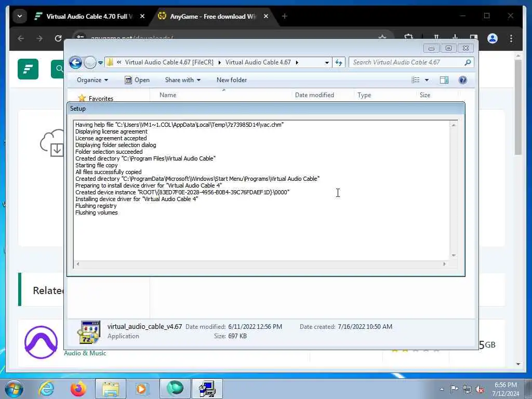Click the purple Pro Tools related app icon
Viewport: 532px width, 399px height.
click(x=41, y=342)
